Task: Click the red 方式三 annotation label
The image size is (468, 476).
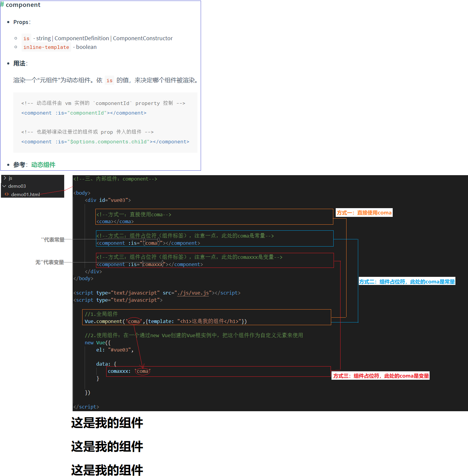Action: coord(381,376)
